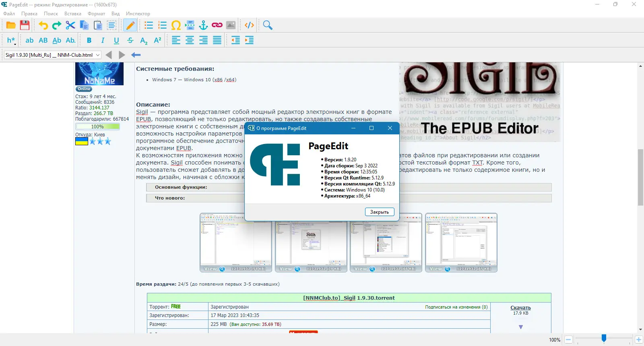Click the split section toolbar icon
644x346 pixels.
(190, 25)
